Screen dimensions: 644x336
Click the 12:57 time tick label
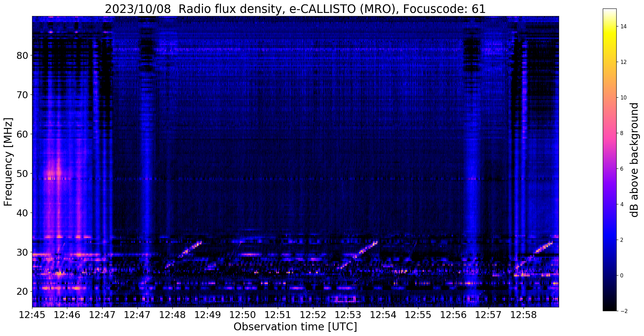coord(488,315)
